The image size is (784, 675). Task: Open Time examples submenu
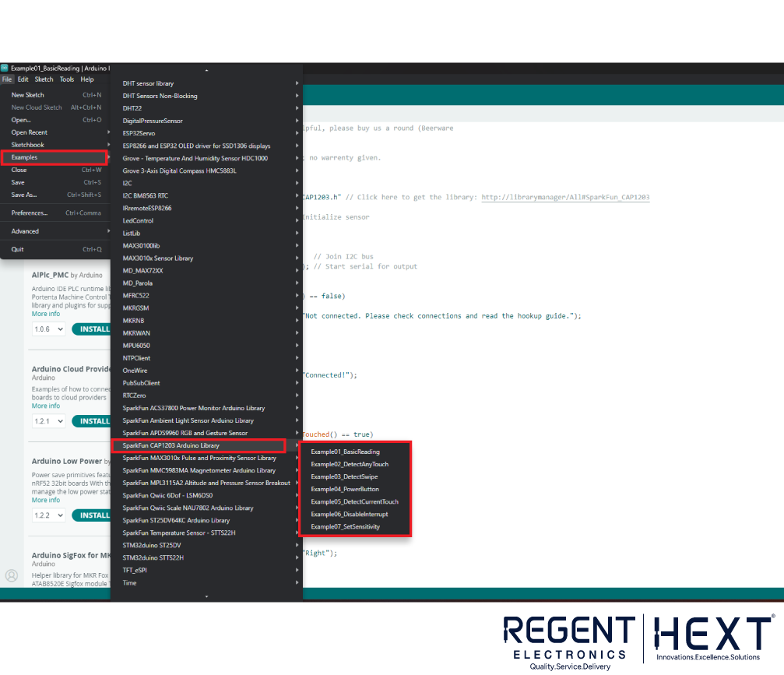(x=206, y=583)
